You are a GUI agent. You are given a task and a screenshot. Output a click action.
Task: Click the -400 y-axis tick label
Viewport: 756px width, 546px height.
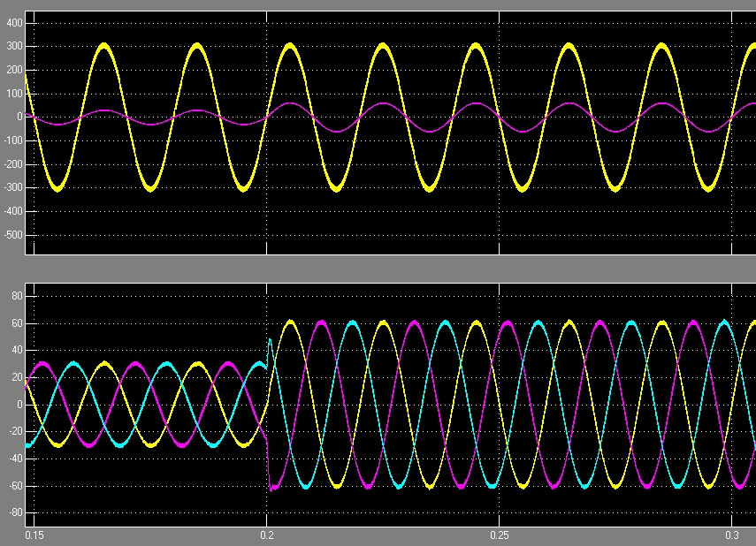coord(13,211)
